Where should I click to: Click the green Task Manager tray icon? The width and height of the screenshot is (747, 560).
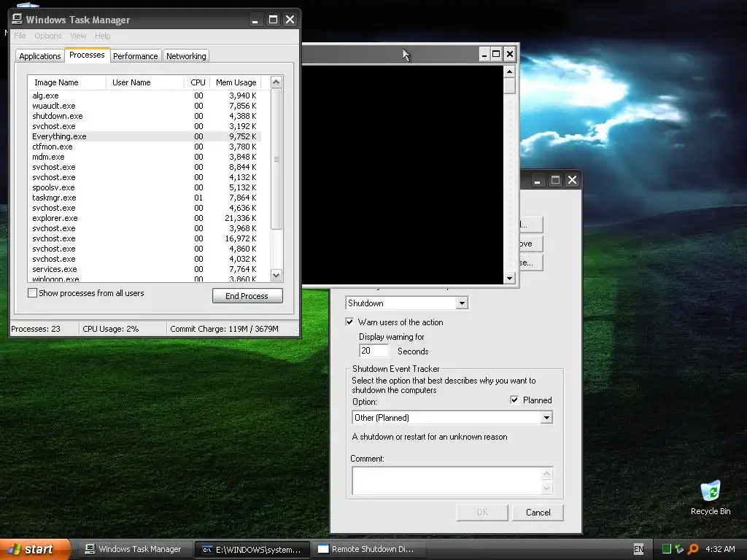(667, 549)
